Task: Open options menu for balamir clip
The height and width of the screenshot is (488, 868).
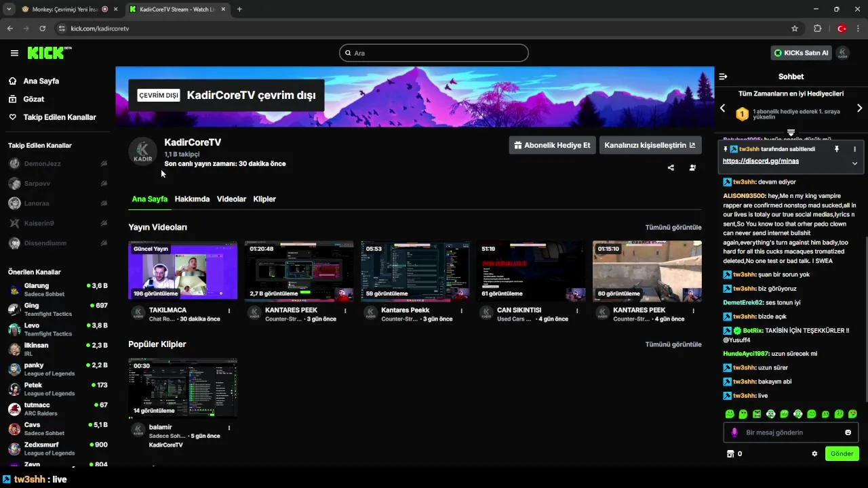Action: 229,428
